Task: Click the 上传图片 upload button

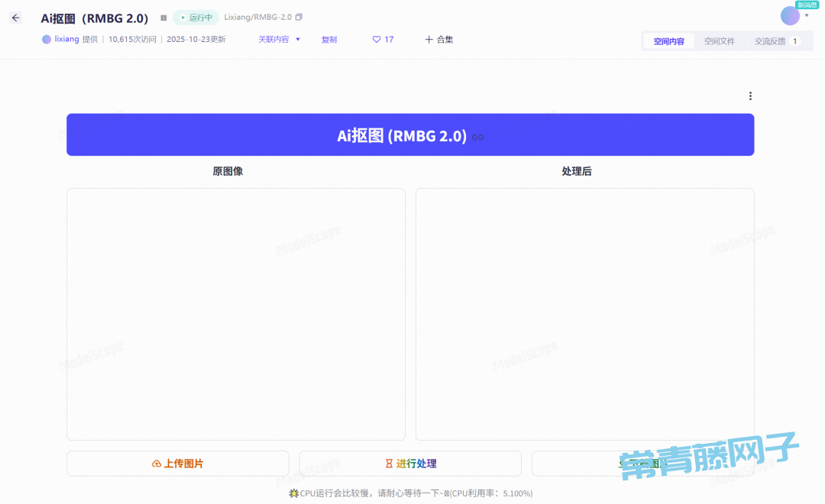Action: [x=178, y=464]
